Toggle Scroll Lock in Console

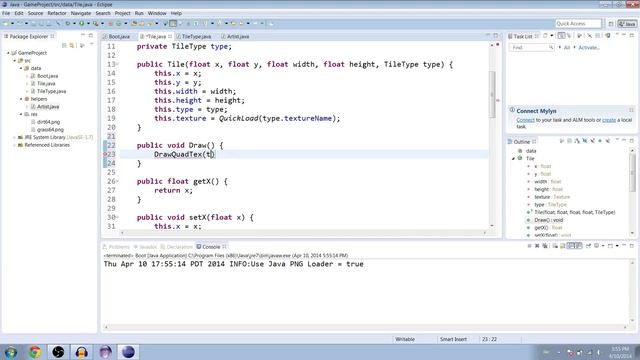click(562, 246)
